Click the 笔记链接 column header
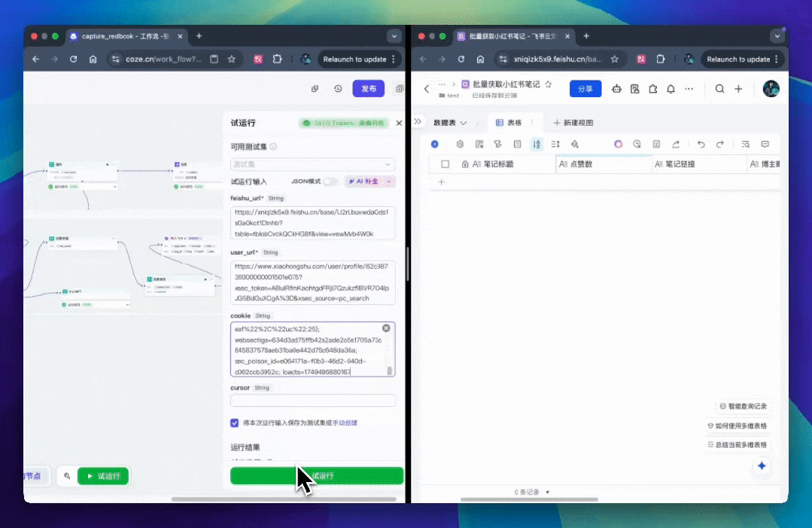Image resolution: width=812 pixels, height=528 pixels. click(698, 164)
